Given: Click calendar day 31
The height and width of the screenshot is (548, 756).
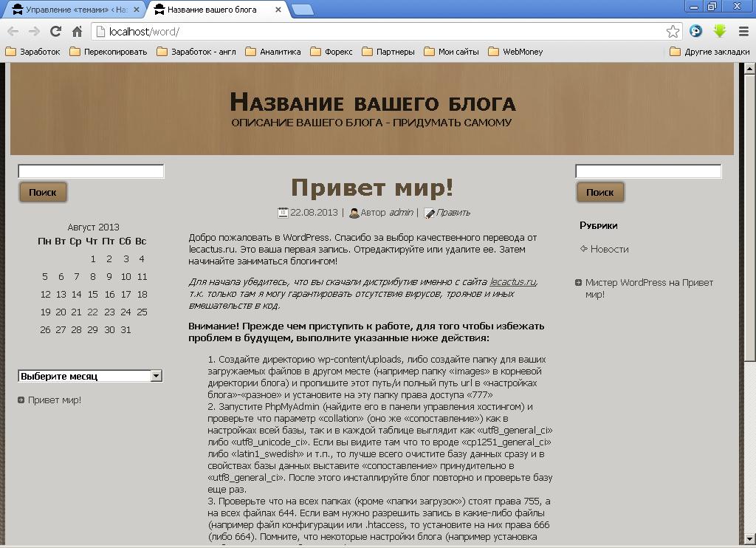Looking at the screenshot, I should coord(126,330).
